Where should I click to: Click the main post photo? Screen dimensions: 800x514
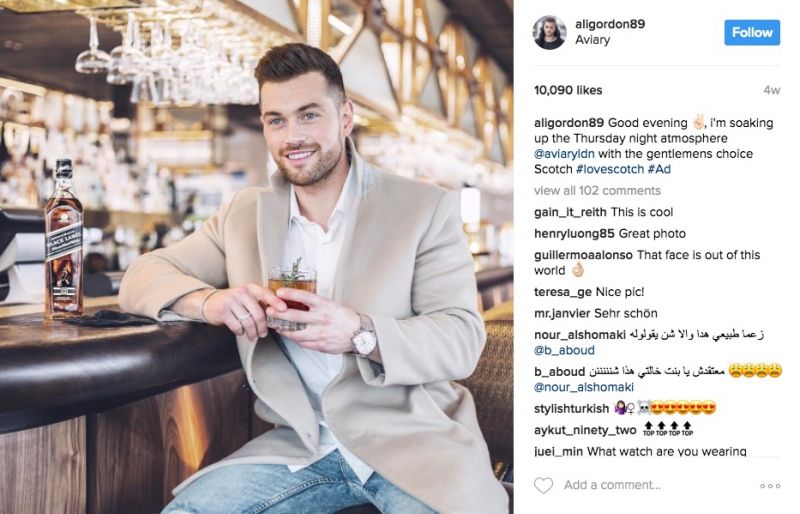[257, 257]
